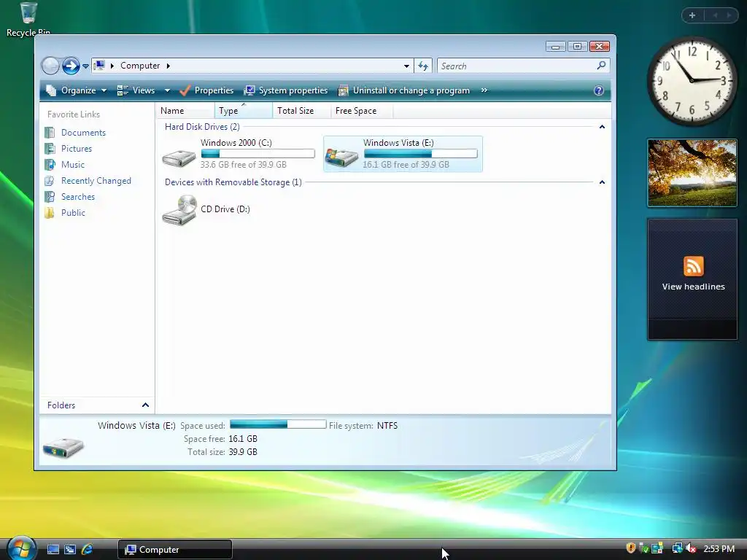The width and height of the screenshot is (747, 560).
Task: Click the Public folder icon
Action: coord(50,213)
